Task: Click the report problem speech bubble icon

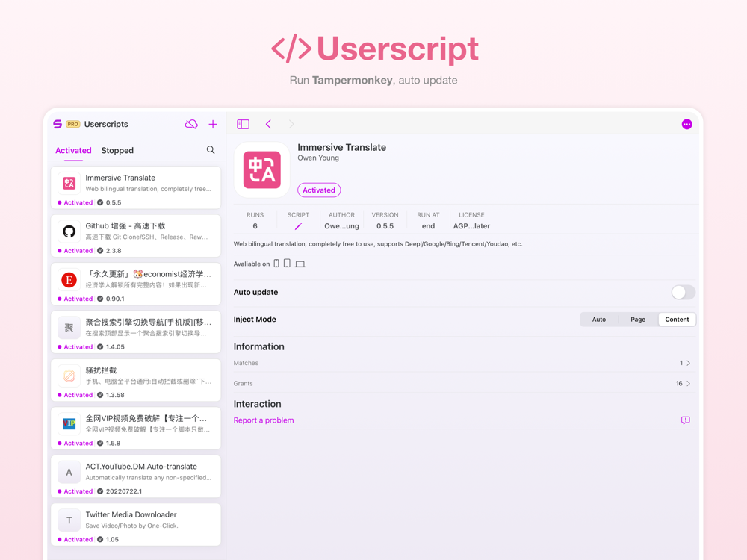Action: click(x=686, y=420)
